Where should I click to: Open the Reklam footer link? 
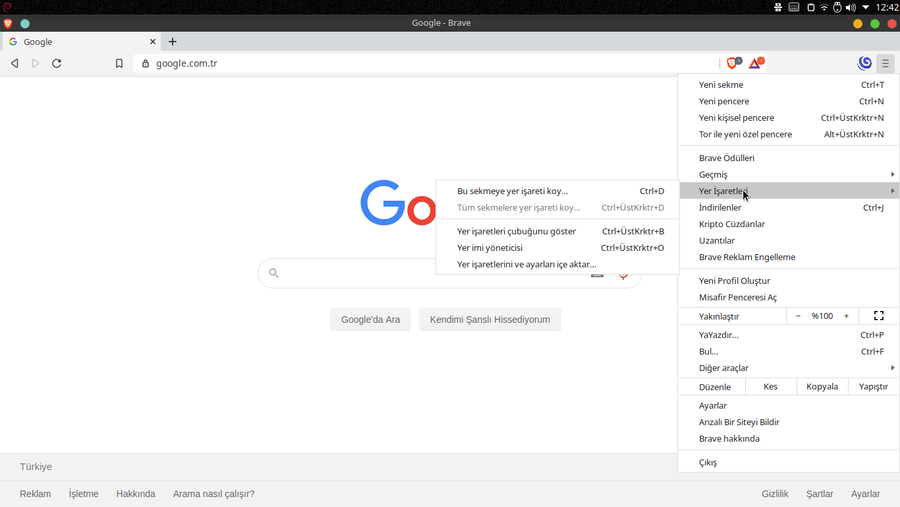click(35, 494)
